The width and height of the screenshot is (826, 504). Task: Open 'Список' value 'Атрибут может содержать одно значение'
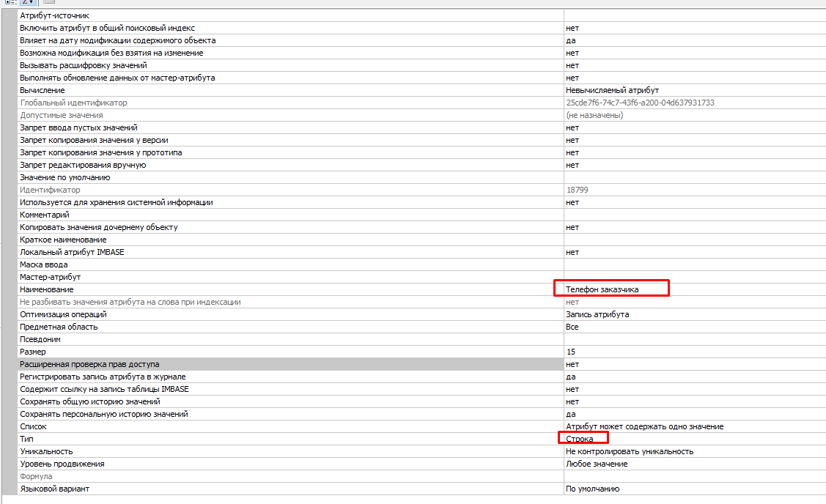click(645, 427)
